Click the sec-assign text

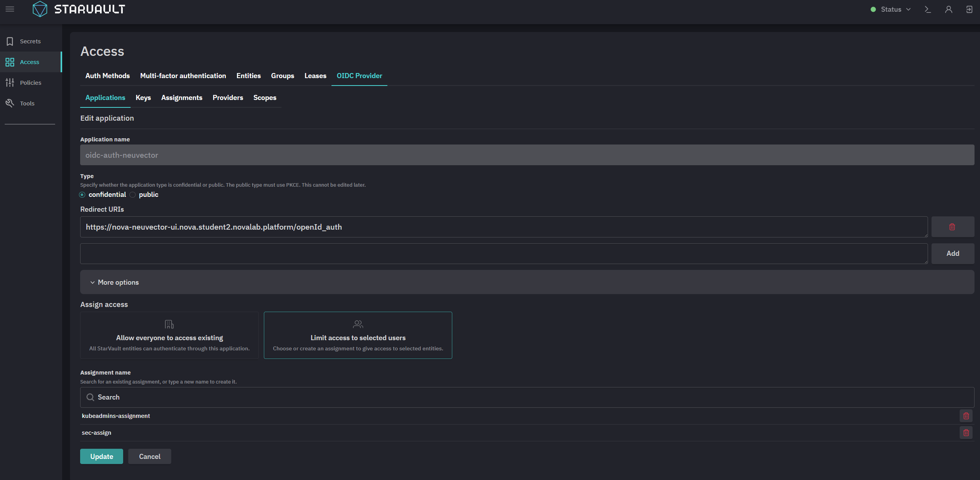coord(97,433)
